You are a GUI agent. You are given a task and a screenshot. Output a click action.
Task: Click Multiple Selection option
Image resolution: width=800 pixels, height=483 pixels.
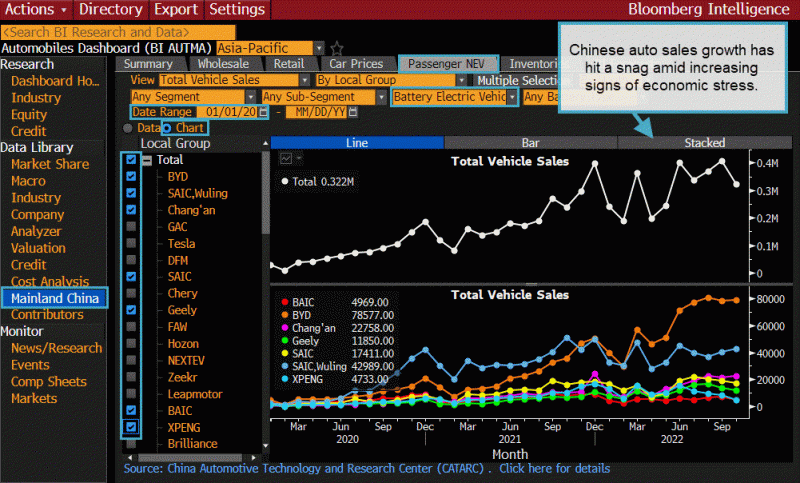(518, 80)
